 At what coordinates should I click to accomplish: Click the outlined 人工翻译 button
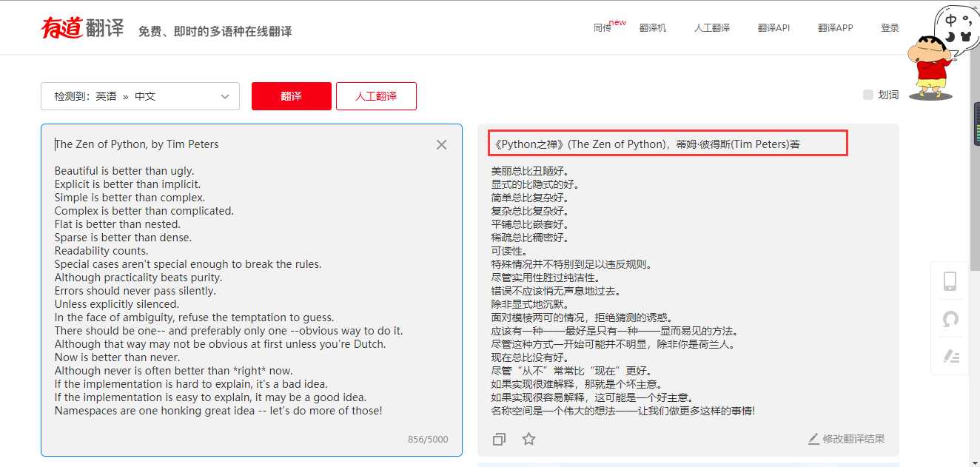376,96
